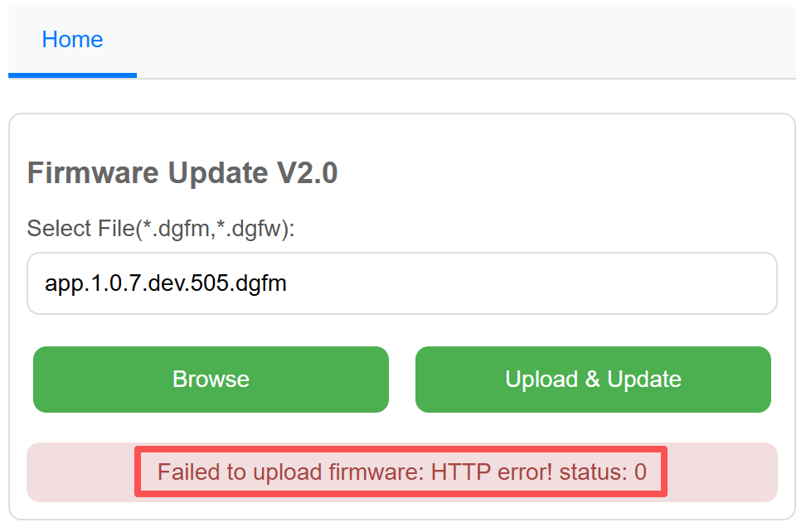The width and height of the screenshot is (806, 532).
Task: Open the Home tab
Action: point(72,40)
